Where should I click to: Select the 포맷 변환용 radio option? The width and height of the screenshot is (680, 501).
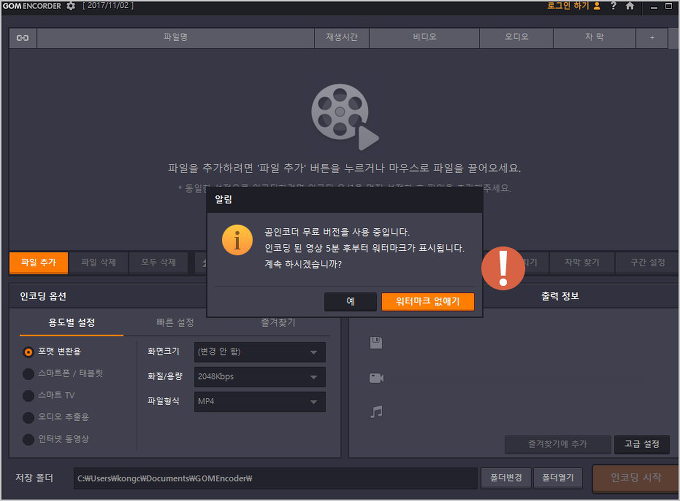click(x=28, y=352)
